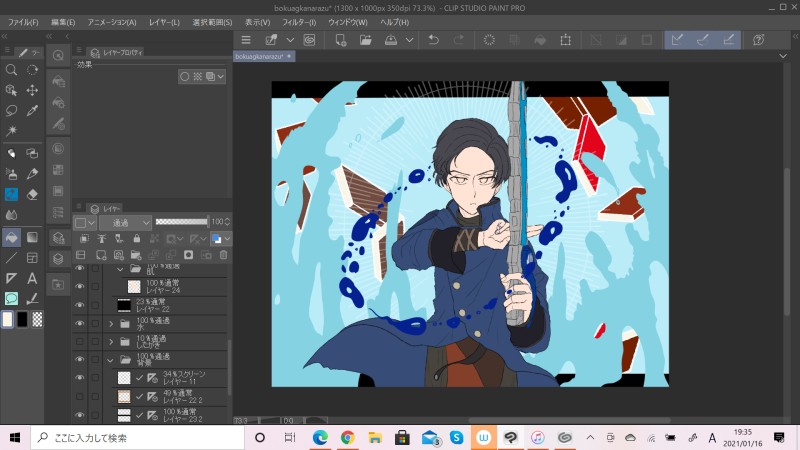Collapse the 背景 layer folder

(111, 360)
